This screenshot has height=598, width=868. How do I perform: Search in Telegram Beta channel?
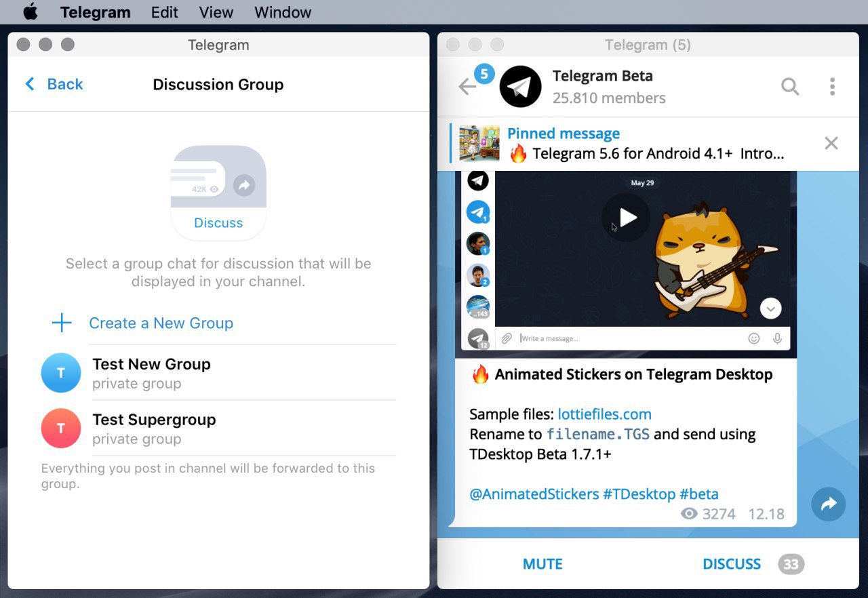790,86
